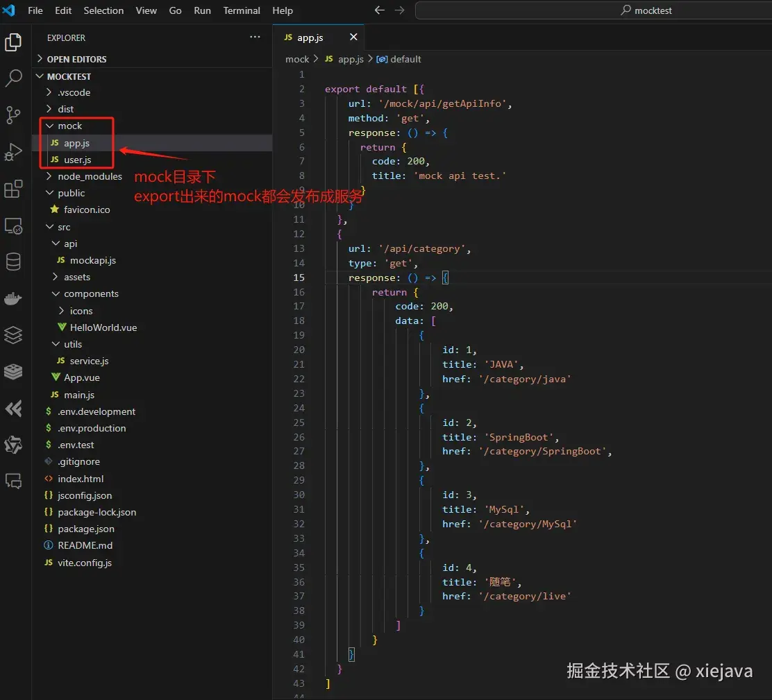Open the Remote Explorer view
Viewport: 772px width, 700px height.
13,225
